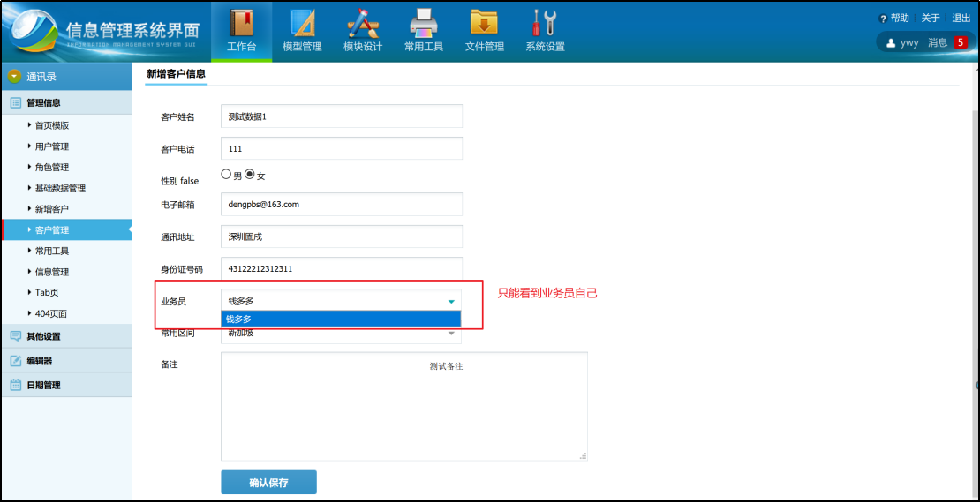Open the 常用工具 printer icon
This screenshot has height=503, width=980.
click(423, 25)
